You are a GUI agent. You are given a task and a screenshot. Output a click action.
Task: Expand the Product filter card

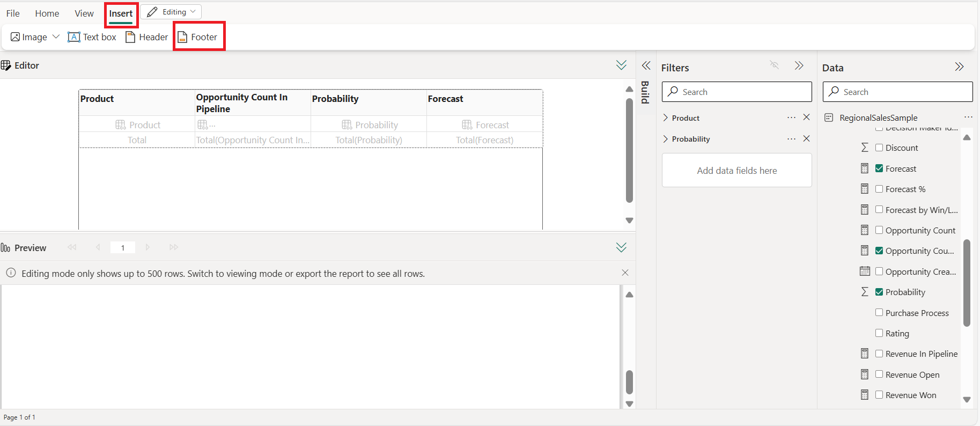[666, 118]
